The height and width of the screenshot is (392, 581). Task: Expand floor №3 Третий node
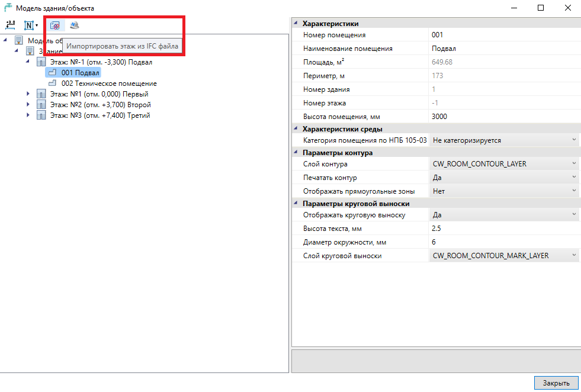click(28, 115)
